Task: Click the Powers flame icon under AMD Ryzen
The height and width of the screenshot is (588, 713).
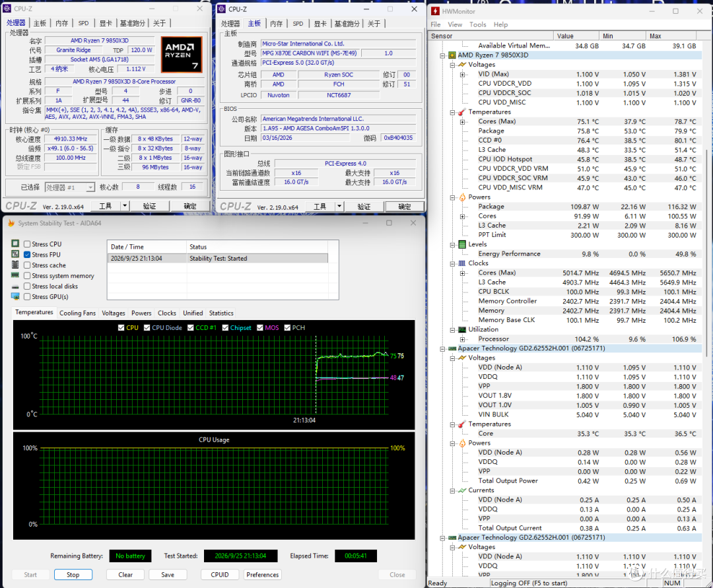Action: coord(462,197)
